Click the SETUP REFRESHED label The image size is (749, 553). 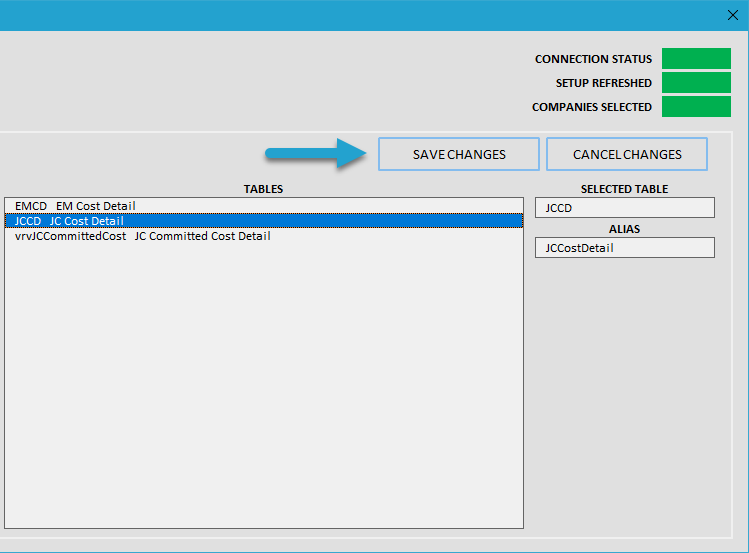[x=604, y=83]
